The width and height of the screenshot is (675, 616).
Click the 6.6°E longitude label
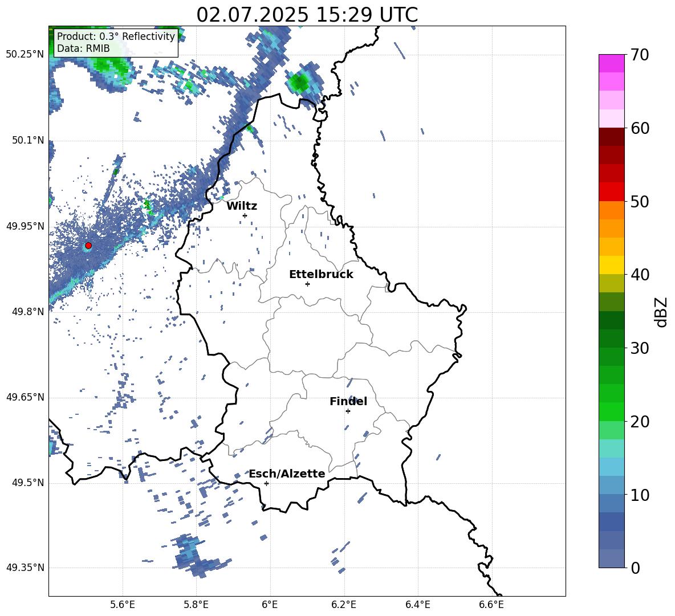tap(491, 605)
